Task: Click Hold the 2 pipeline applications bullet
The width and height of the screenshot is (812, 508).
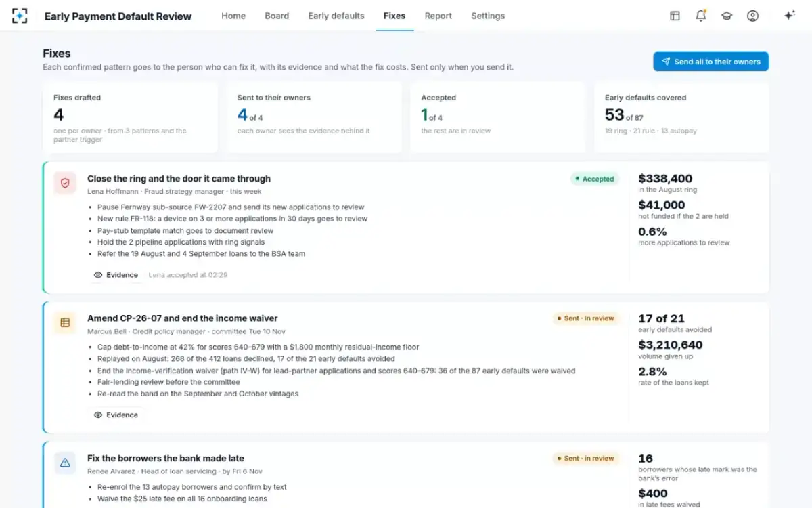Action: point(181,242)
